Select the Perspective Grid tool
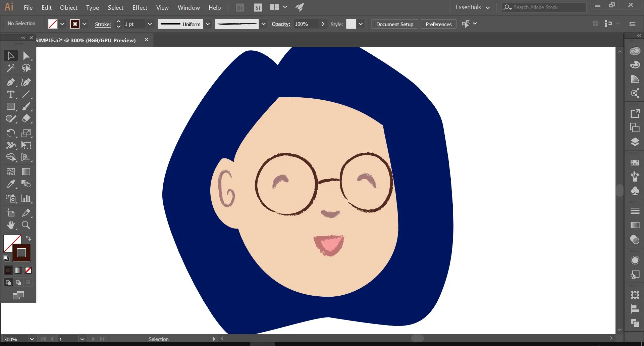This screenshot has height=346, width=644. click(x=26, y=157)
